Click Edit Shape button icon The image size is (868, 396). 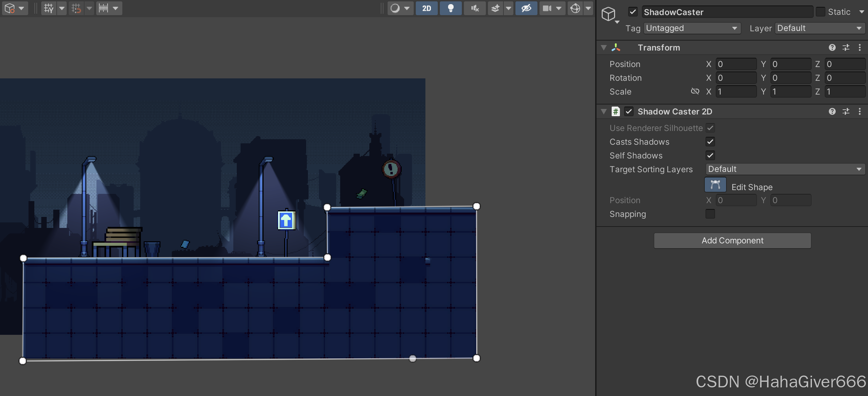click(x=715, y=185)
